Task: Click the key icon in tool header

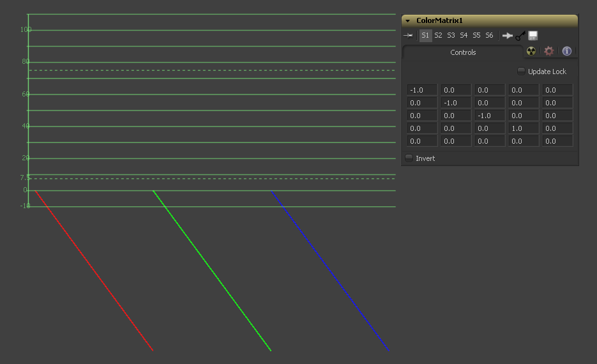Action: click(x=520, y=36)
